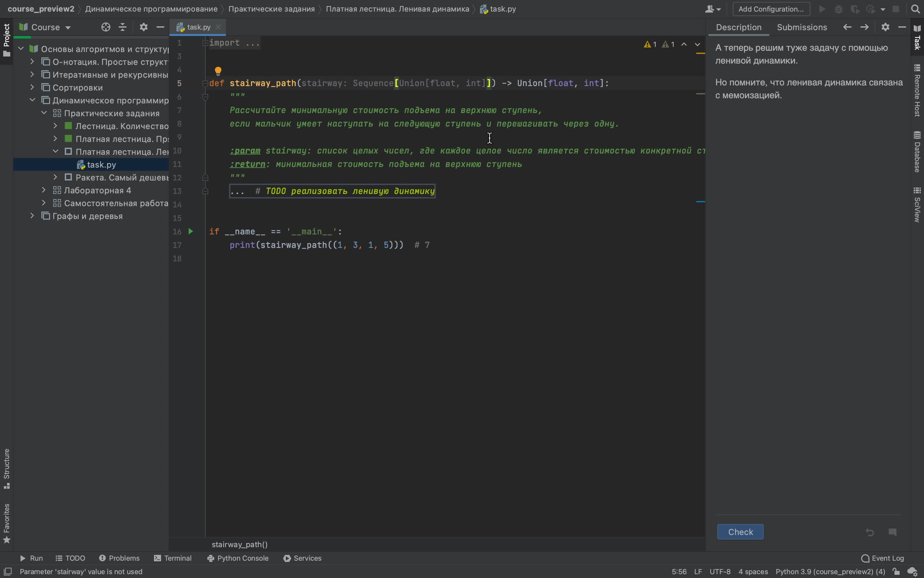Expand the Итеративные и рекурсивные section
Viewport: 924px width, 578px height.
[x=32, y=74]
